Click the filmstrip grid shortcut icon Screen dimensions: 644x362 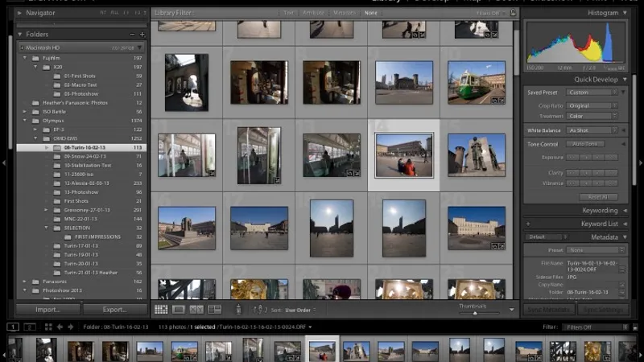pos(48,327)
